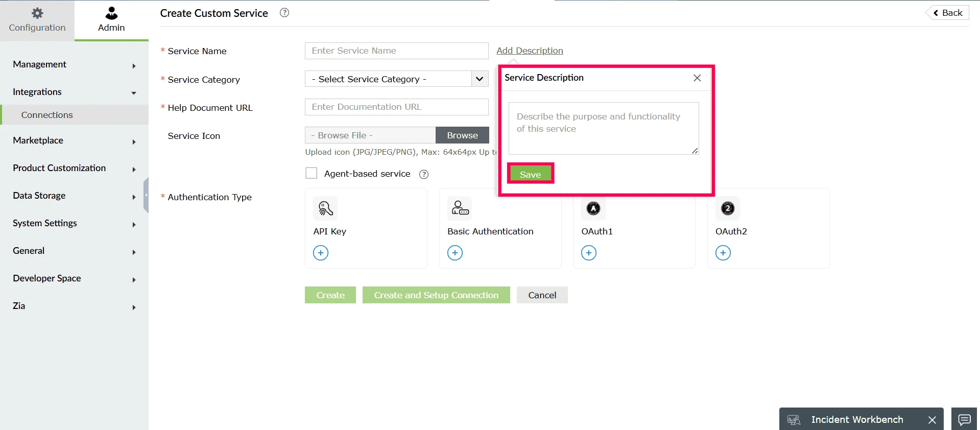The height and width of the screenshot is (430, 980).
Task: Add Basic Authentication via plus icon
Action: point(455,253)
